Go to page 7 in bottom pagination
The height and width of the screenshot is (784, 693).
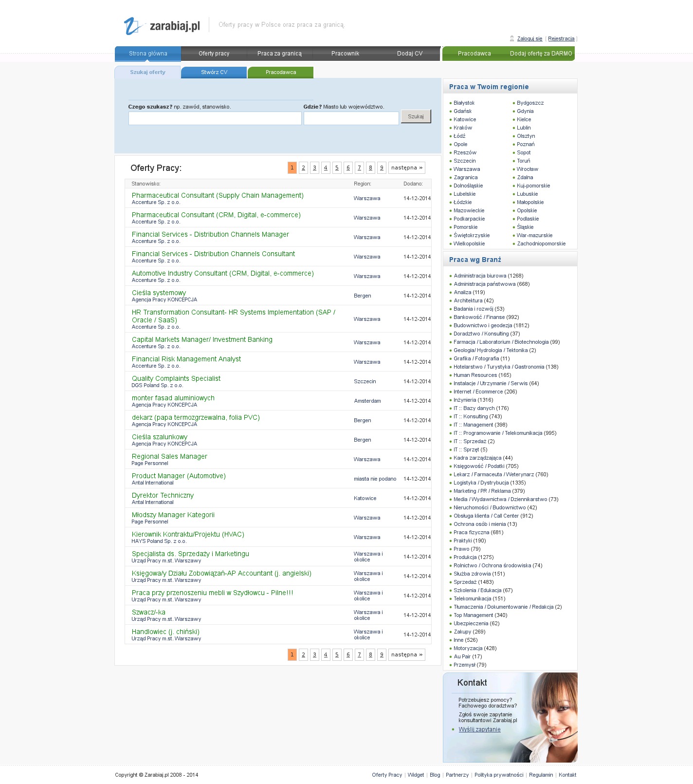(x=359, y=654)
